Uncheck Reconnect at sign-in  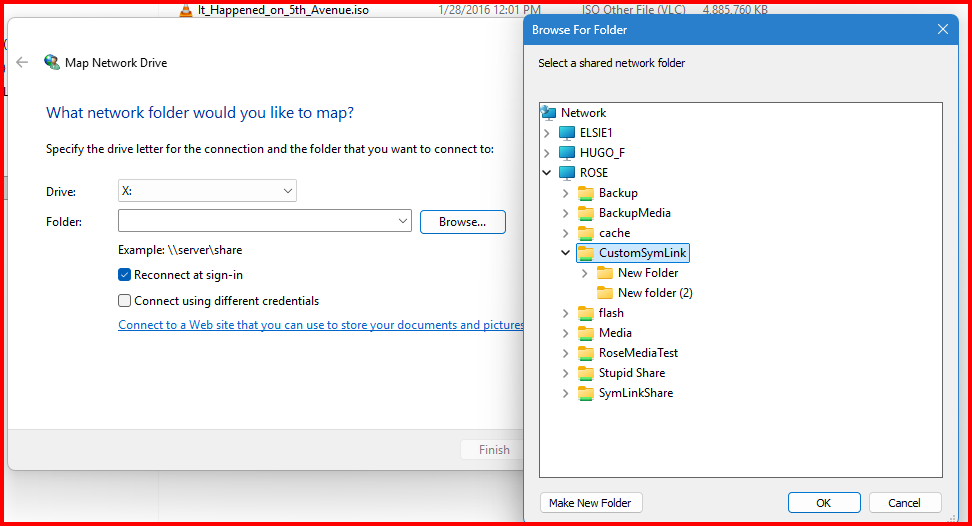(x=125, y=274)
